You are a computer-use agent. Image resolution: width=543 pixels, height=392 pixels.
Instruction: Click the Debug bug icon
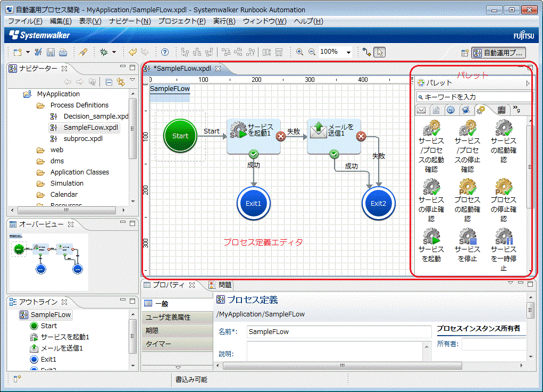point(104,52)
